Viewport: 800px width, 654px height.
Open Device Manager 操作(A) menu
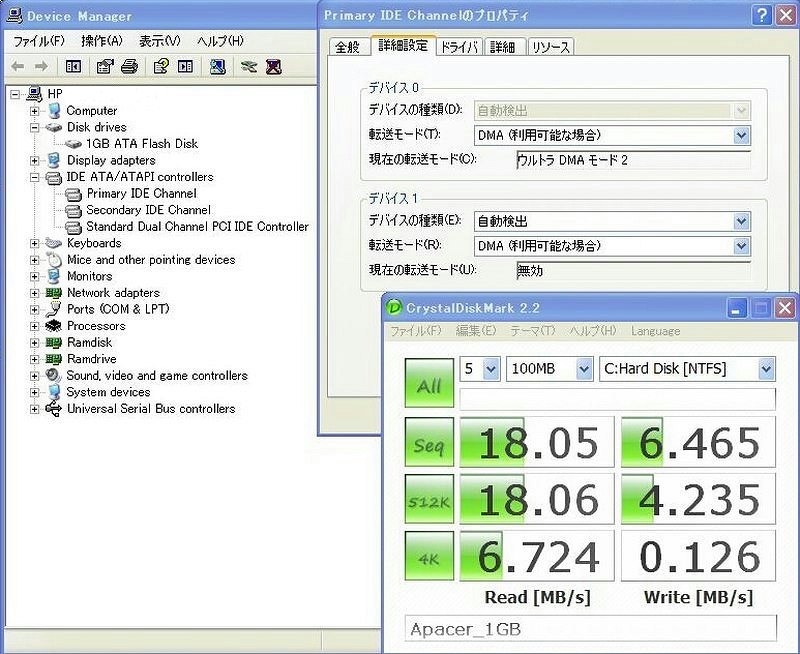[102, 41]
